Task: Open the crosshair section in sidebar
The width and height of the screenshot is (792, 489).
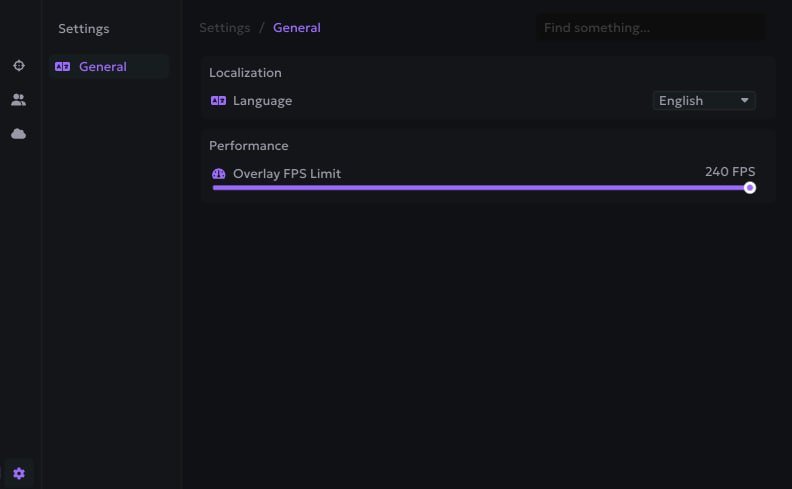Action: point(19,66)
